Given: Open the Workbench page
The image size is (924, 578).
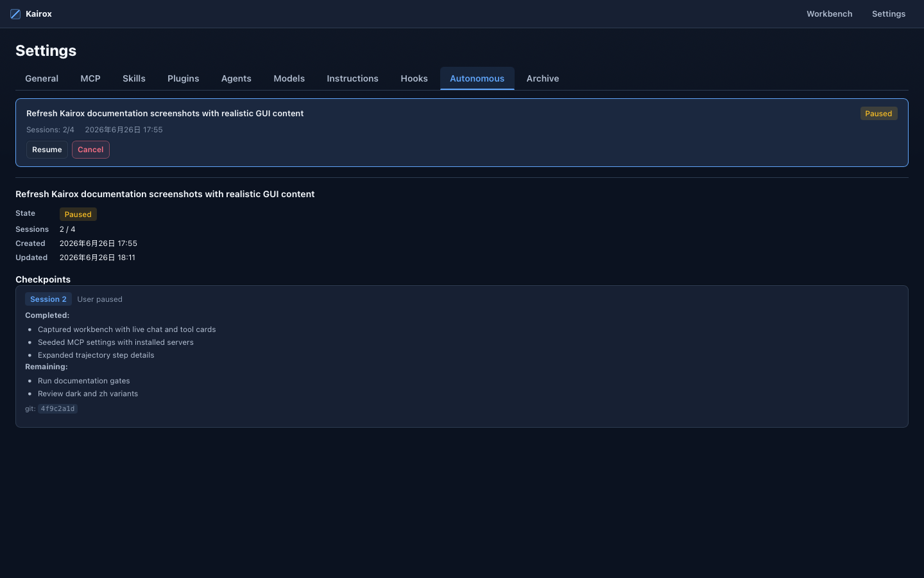Looking at the screenshot, I should click(829, 14).
